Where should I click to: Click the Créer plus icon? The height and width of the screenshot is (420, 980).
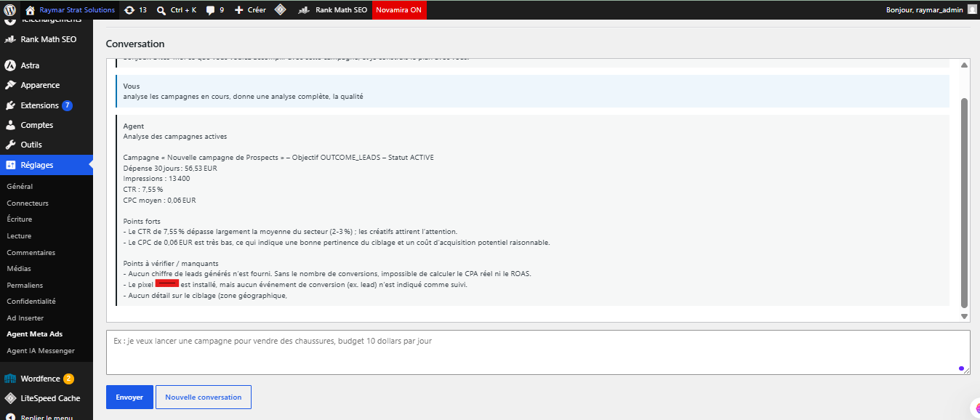click(239, 10)
